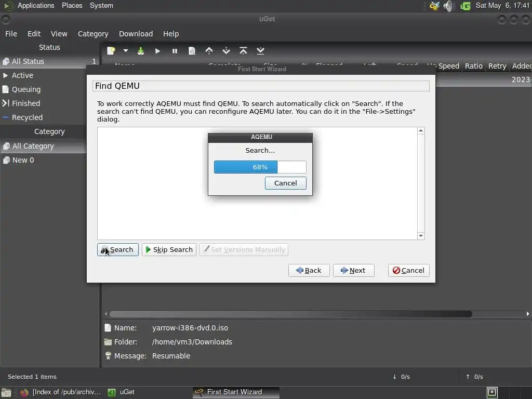Move download down with down-arrow icon
Image resolution: width=532 pixels, height=399 pixels.
(226, 51)
